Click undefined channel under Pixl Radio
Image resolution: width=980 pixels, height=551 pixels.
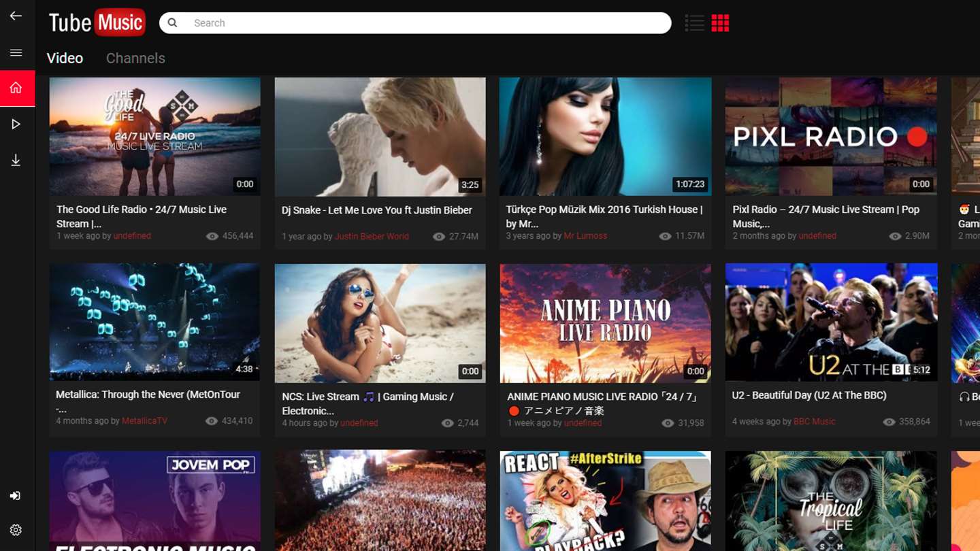(x=817, y=236)
